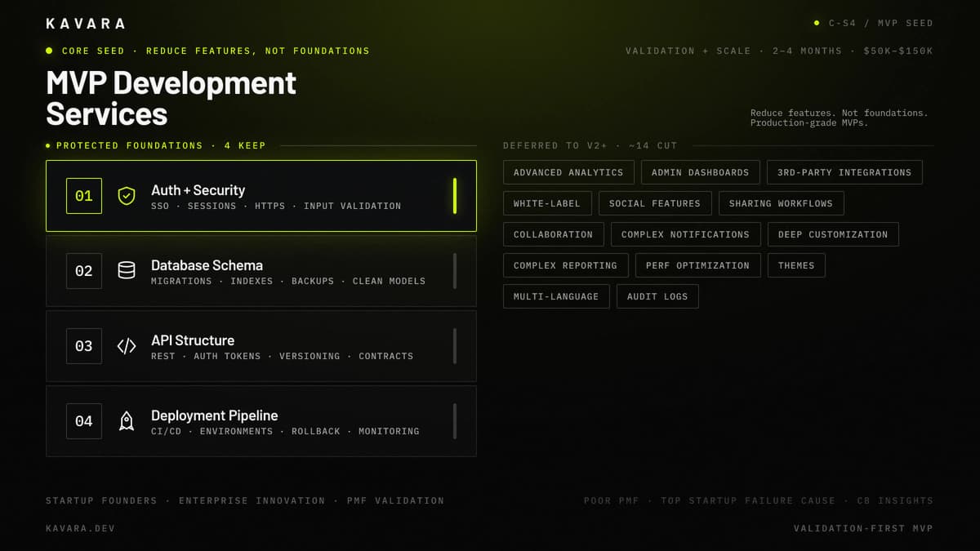Viewport: 980px width, 551px height.
Task: Click the green indicator bar on Auth + Security card
Action: (x=455, y=196)
